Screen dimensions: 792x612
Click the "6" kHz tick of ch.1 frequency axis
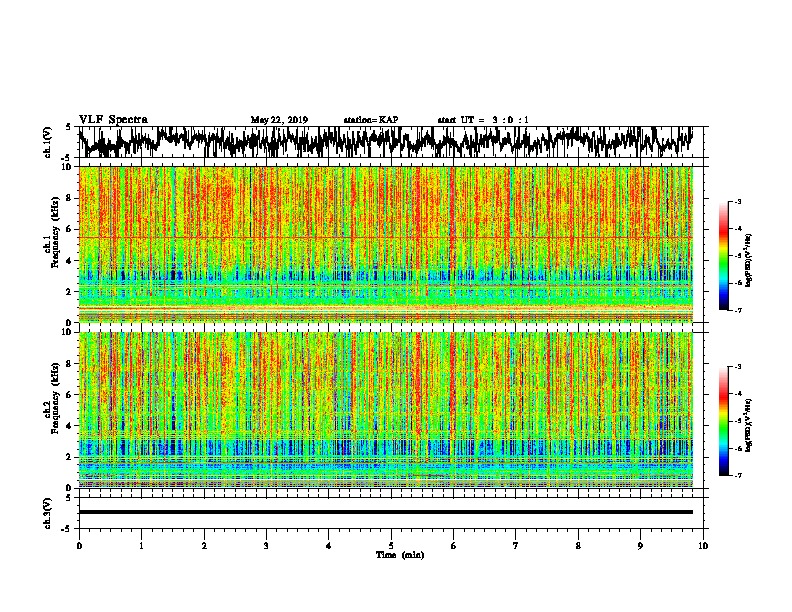(69, 229)
